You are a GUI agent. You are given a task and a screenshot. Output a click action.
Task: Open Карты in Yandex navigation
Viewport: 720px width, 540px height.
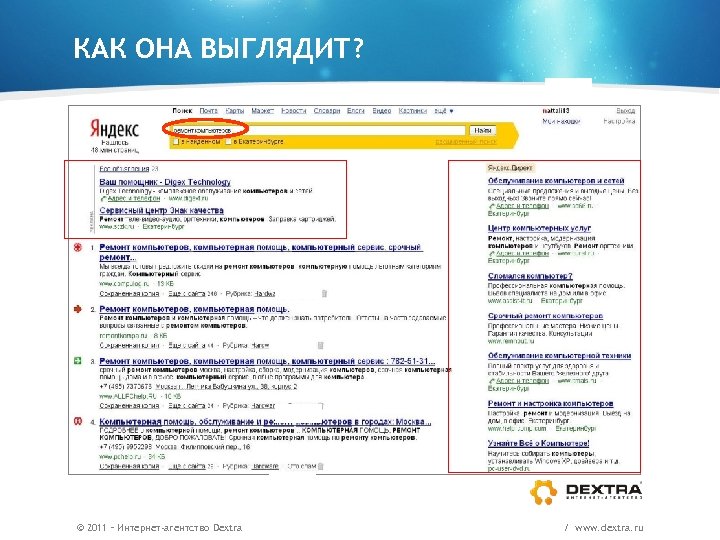pyautogui.click(x=235, y=111)
